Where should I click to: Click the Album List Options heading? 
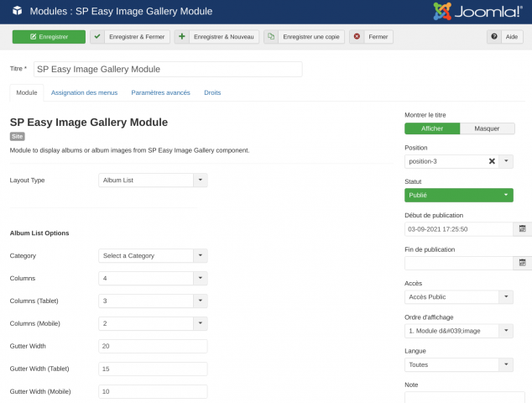[x=39, y=233]
